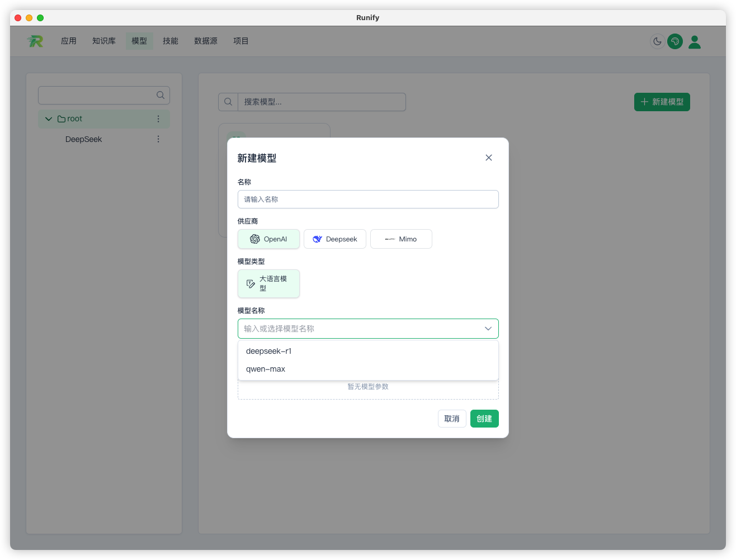Click the 创建 button

(484, 419)
